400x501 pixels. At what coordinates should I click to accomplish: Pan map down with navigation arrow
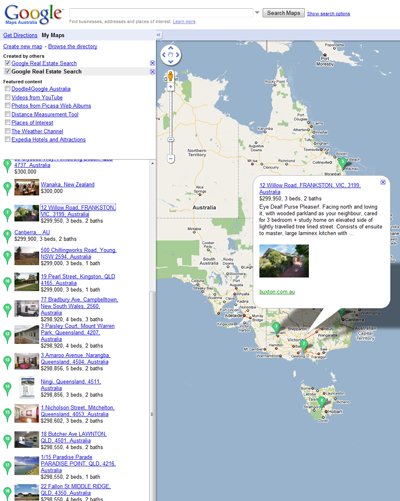click(171, 62)
